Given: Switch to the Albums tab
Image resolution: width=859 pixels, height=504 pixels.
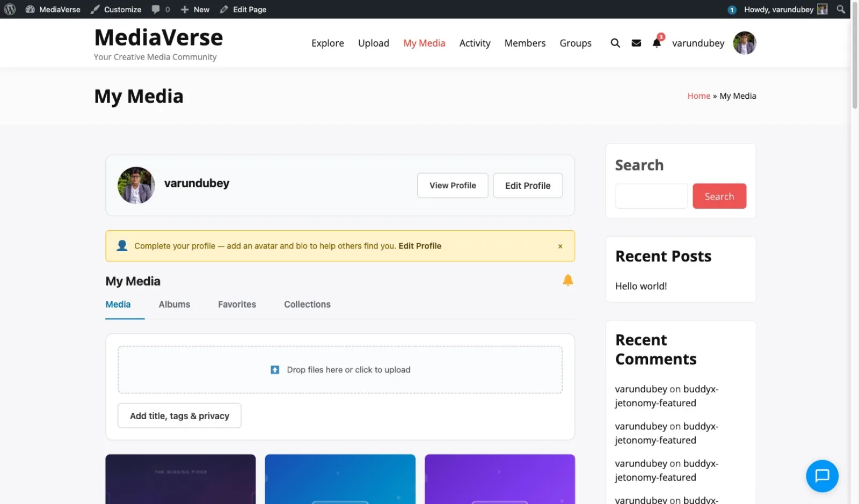Looking at the screenshot, I should [x=174, y=304].
